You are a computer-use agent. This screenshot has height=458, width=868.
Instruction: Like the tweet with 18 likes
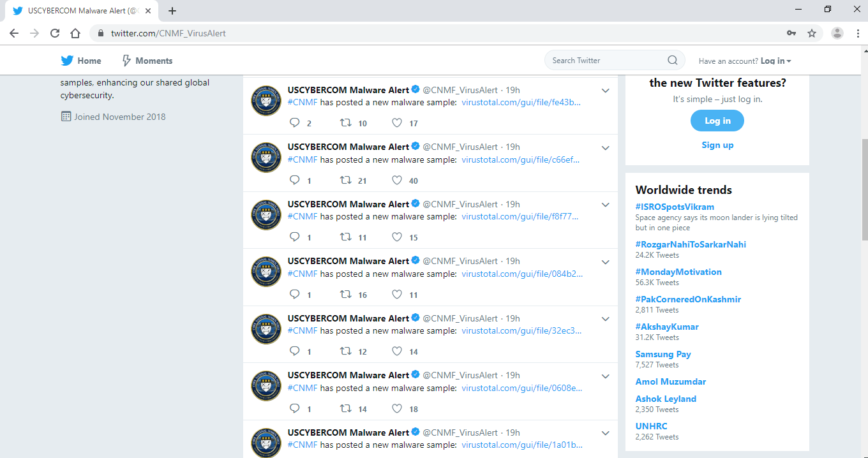click(x=397, y=409)
